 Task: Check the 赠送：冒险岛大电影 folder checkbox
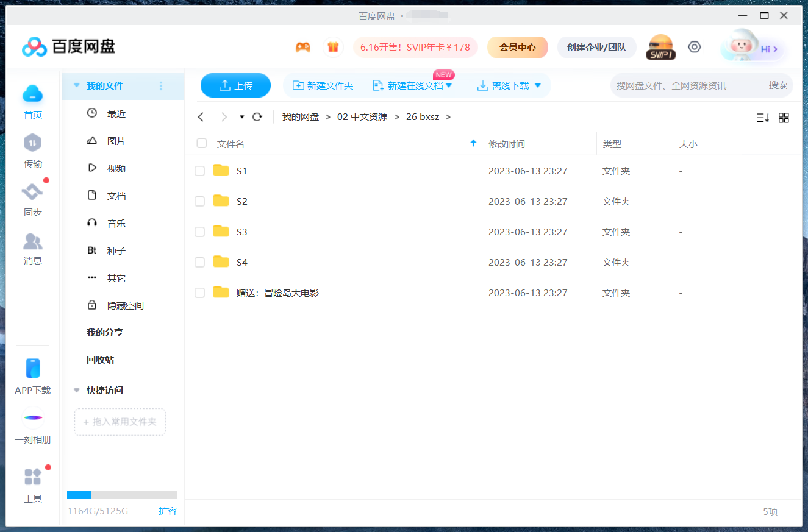point(199,293)
